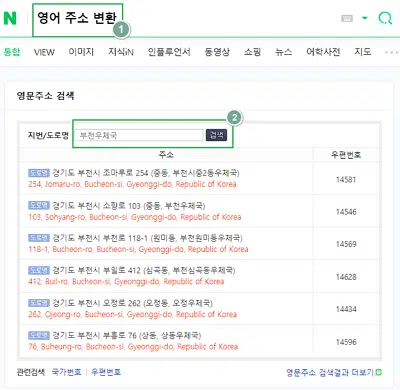Click Korean address 경기도 부천시 부천로 118-1
This screenshot has width=400, height=390.
(147, 238)
